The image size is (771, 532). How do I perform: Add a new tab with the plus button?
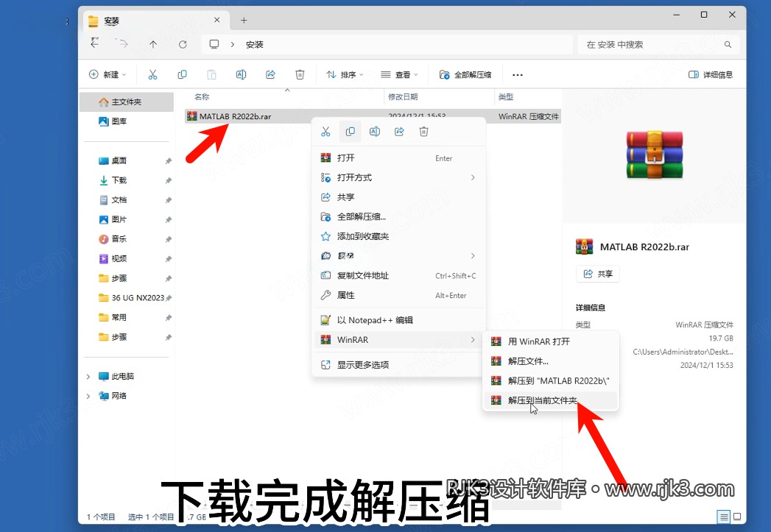244,20
